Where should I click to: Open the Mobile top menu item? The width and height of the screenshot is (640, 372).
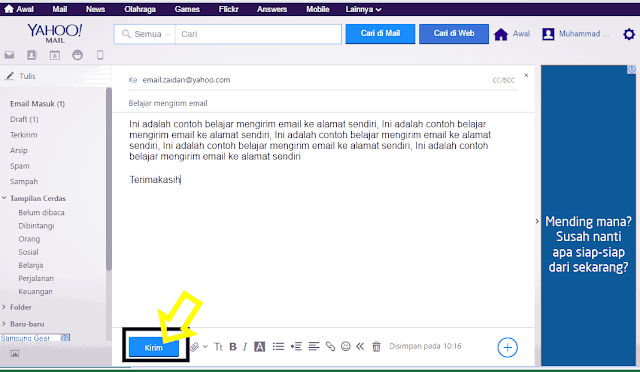click(x=318, y=9)
